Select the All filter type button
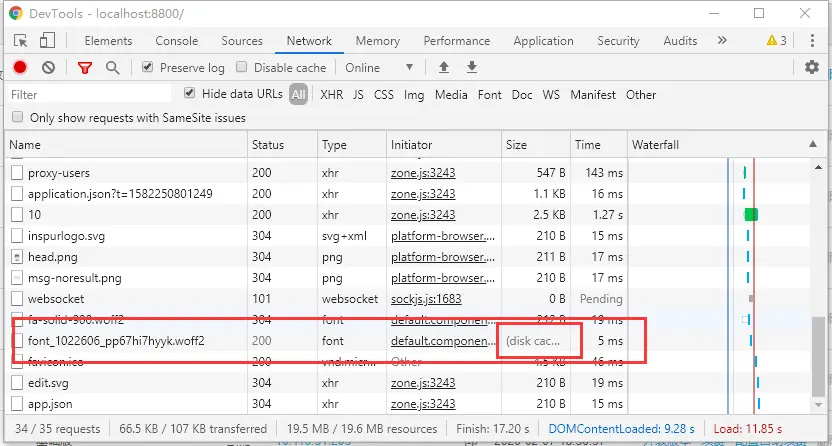 [299, 95]
